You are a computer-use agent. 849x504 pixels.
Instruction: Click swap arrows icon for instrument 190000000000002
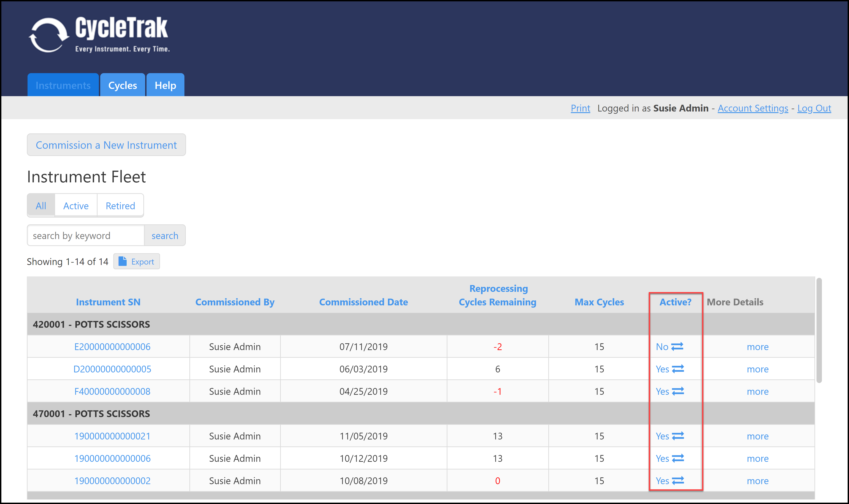pyautogui.click(x=678, y=481)
